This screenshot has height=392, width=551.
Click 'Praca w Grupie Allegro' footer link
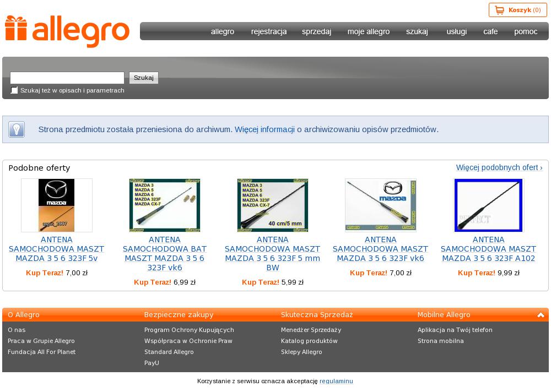point(41,341)
